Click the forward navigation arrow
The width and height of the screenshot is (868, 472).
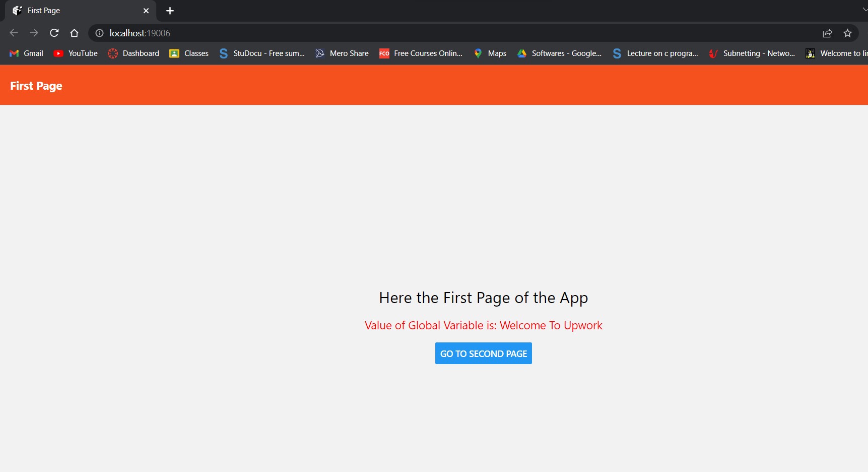click(x=34, y=33)
